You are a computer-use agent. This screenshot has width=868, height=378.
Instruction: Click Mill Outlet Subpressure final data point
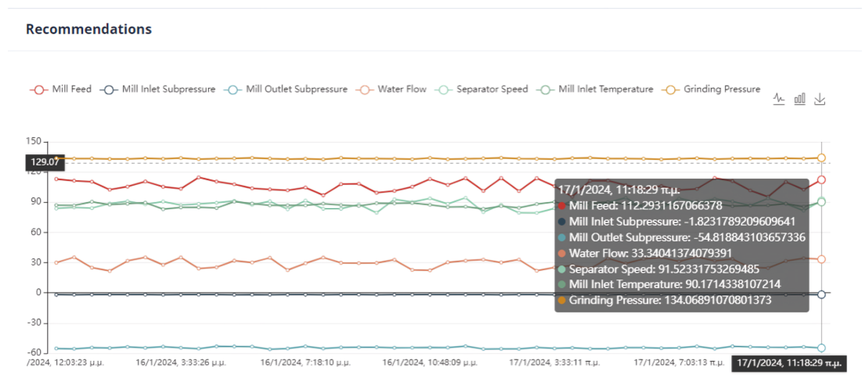822,348
